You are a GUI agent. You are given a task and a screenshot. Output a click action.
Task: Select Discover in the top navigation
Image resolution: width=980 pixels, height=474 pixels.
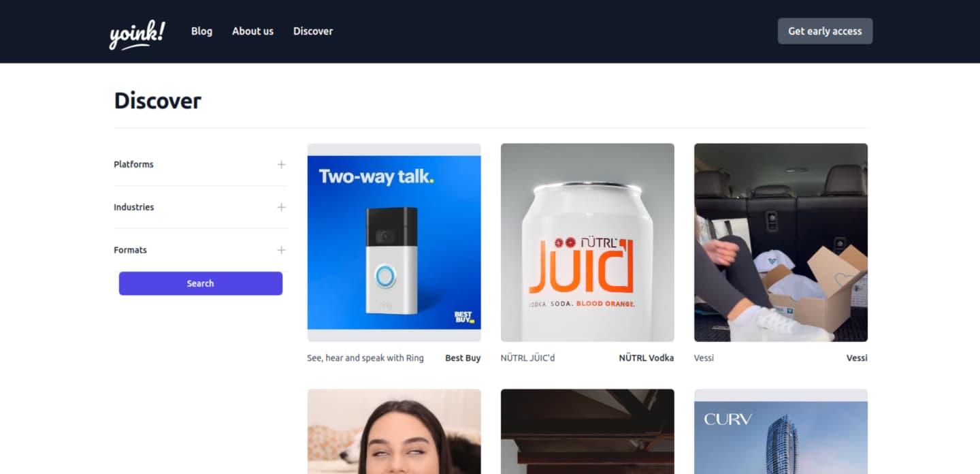313,31
